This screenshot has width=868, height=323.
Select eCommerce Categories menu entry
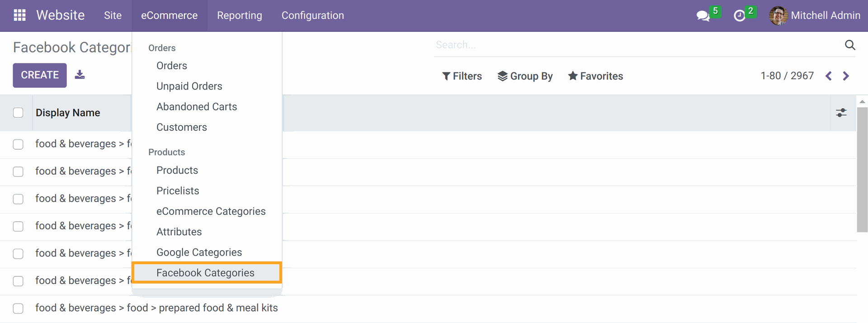211,211
